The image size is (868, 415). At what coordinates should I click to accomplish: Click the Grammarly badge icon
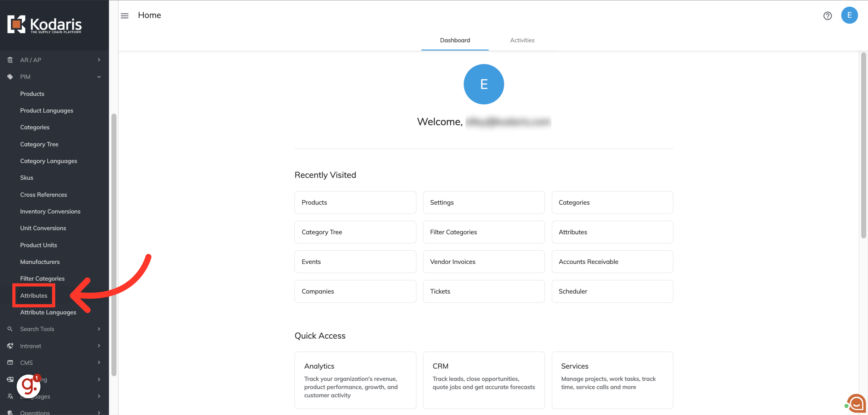(29, 386)
